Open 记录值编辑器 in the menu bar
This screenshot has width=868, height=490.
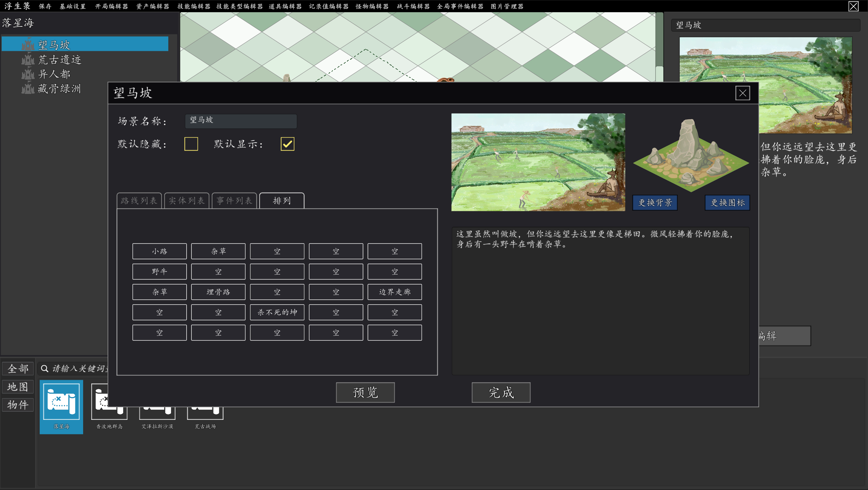coord(328,6)
